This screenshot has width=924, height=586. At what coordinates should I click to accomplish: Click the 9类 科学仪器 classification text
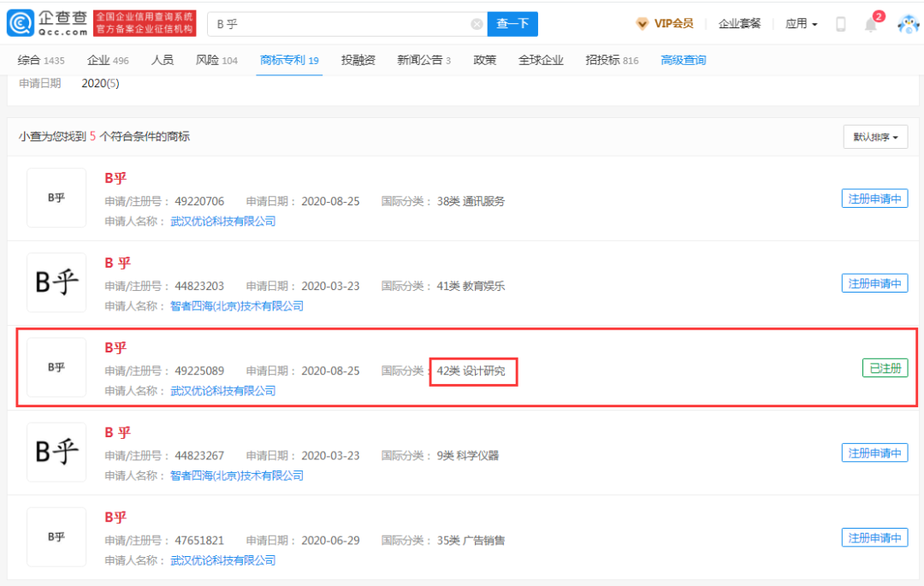[x=468, y=456]
